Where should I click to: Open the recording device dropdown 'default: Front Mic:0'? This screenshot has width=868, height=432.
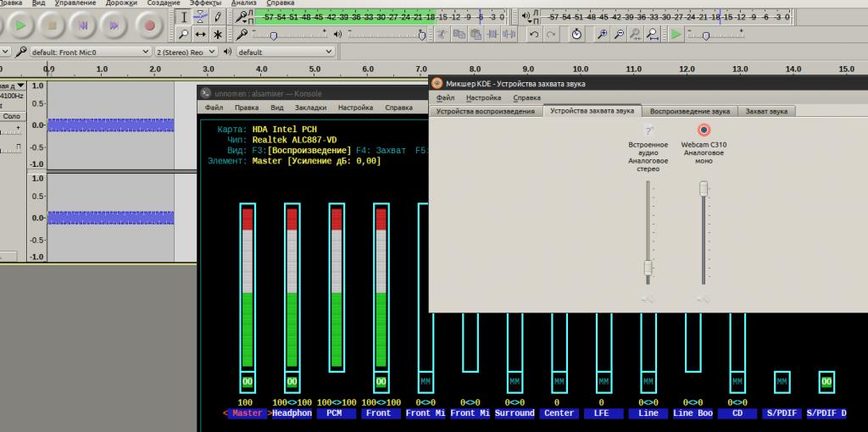click(90, 52)
